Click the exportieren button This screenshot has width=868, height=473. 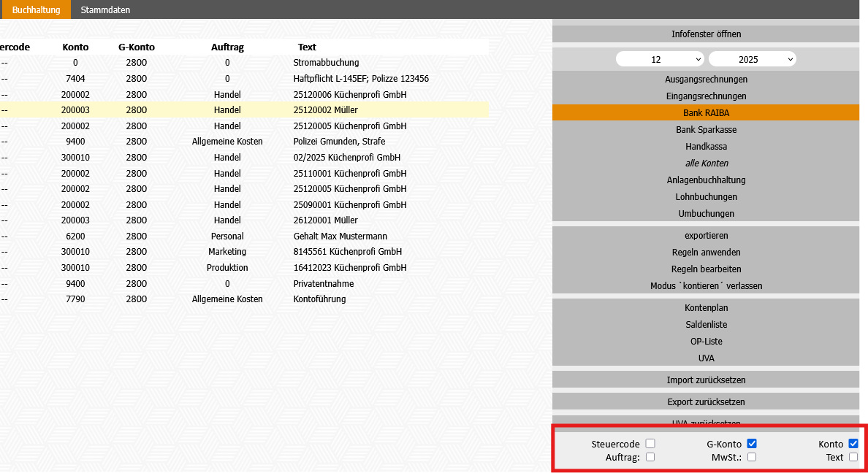(706, 236)
